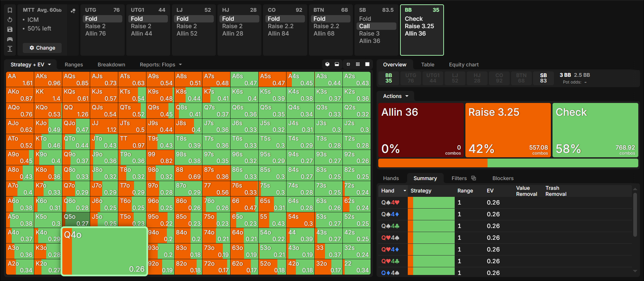Click the KK hand cell in matrix
Viewport: 644px width, 281px height.
click(x=48, y=95)
